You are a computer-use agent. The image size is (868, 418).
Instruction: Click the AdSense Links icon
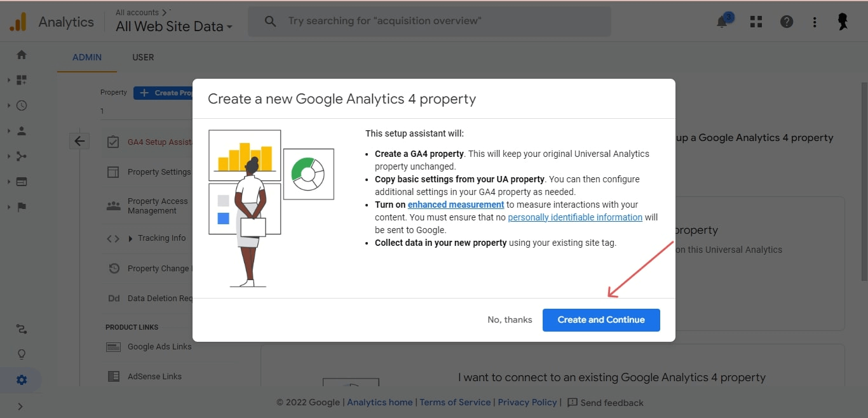tap(113, 377)
